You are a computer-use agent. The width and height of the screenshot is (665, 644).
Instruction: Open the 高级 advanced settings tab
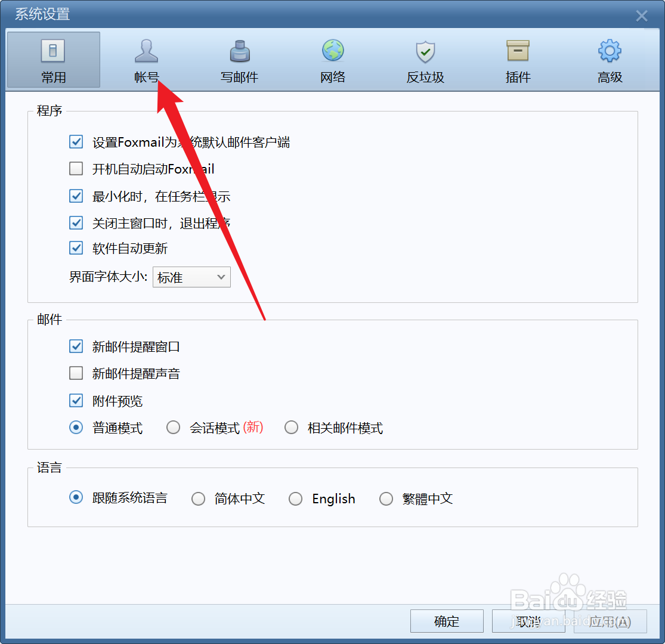610,61
